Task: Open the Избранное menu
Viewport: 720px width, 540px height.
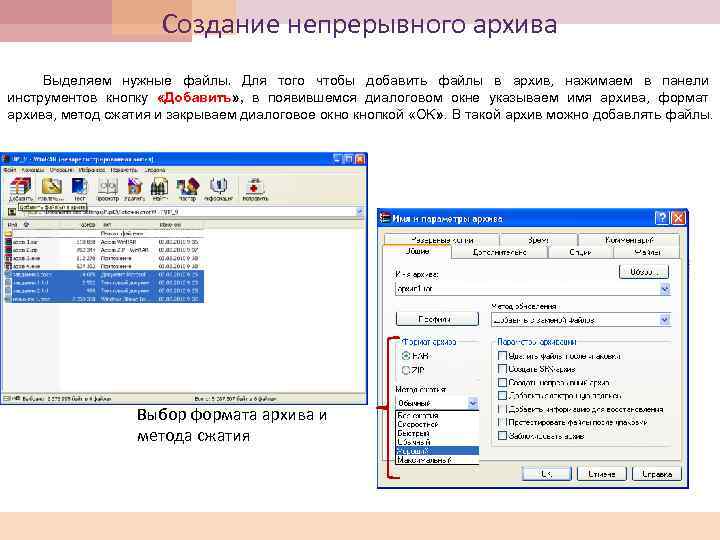Action: click(x=92, y=170)
